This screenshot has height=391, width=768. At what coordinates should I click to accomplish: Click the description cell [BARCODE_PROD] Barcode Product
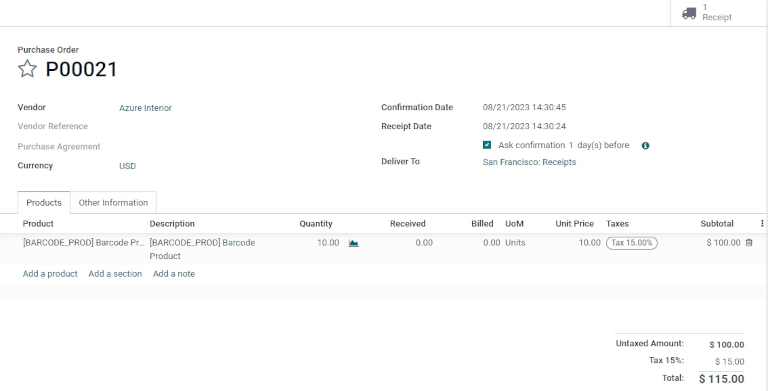click(202, 249)
